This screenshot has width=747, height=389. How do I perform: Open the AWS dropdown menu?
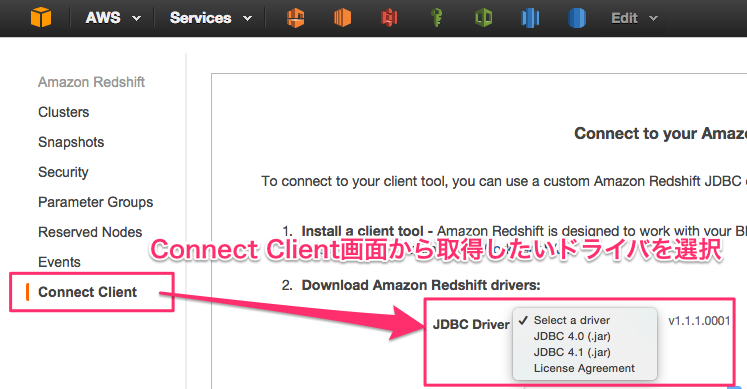pyautogui.click(x=113, y=18)
